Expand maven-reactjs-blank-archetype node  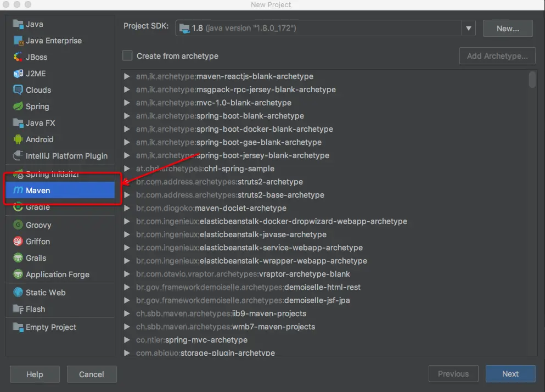pos(127,76)
